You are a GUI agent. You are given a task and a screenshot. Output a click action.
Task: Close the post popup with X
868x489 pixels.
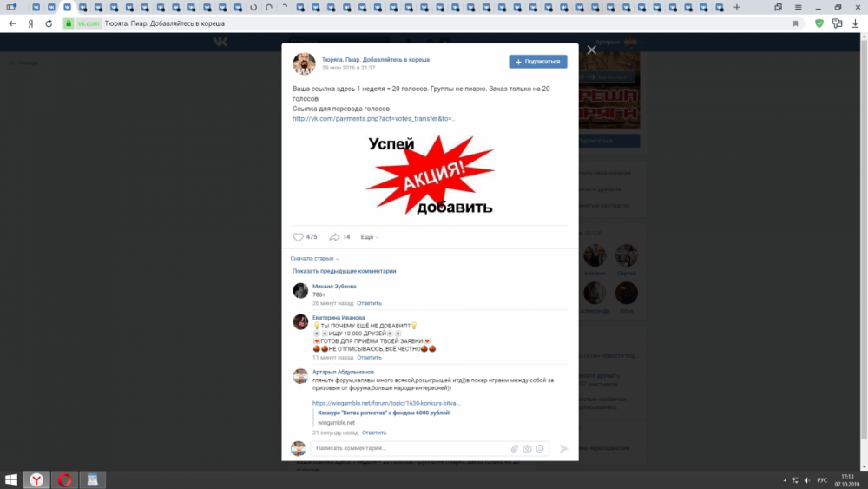[591, 50]
